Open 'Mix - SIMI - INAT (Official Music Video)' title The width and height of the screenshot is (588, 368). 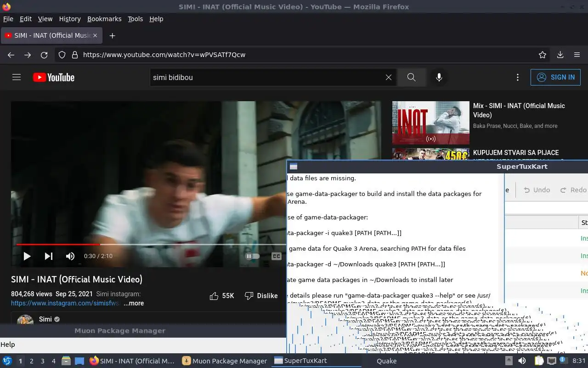[x=519, y=110]
